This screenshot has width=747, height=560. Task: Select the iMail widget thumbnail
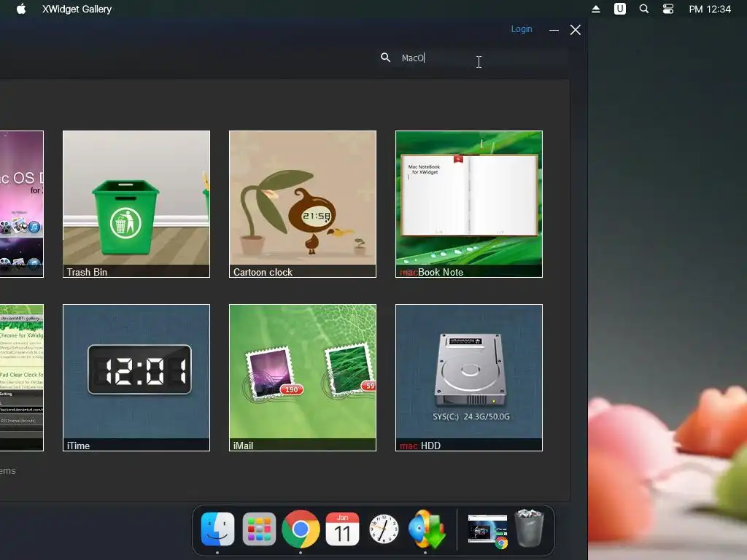click(x=303, y=377)
